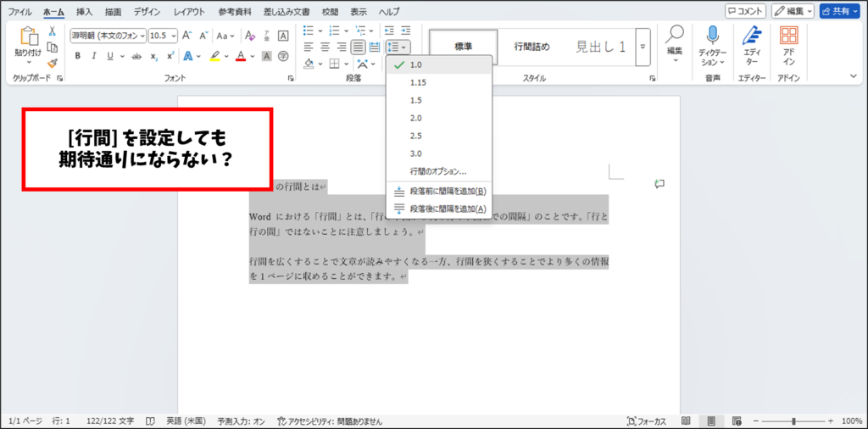This screenshot has width=868, height=429.
Task: Toggle strikethrough formatting
Action: (136, 56)
